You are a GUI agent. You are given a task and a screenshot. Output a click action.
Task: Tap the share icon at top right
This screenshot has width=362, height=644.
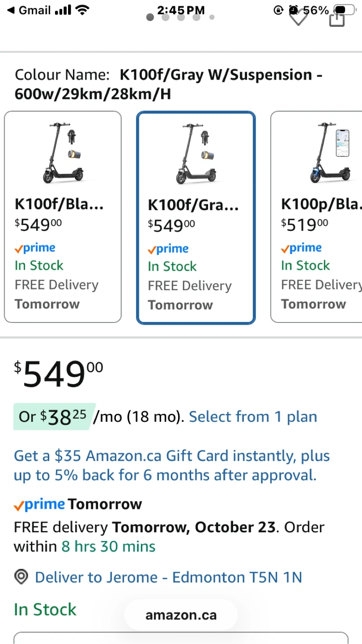(336, 19)
